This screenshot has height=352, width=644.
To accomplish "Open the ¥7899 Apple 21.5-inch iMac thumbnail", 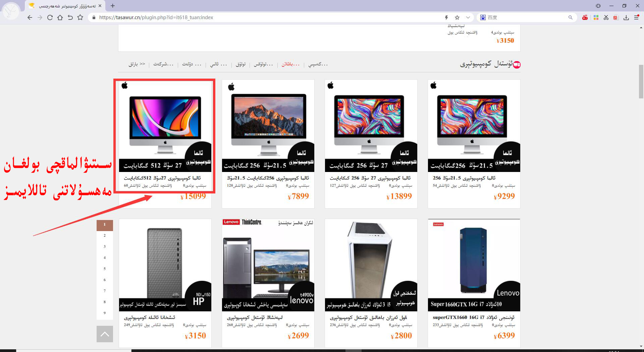I will pyautogui.click(x=268, y=126).
